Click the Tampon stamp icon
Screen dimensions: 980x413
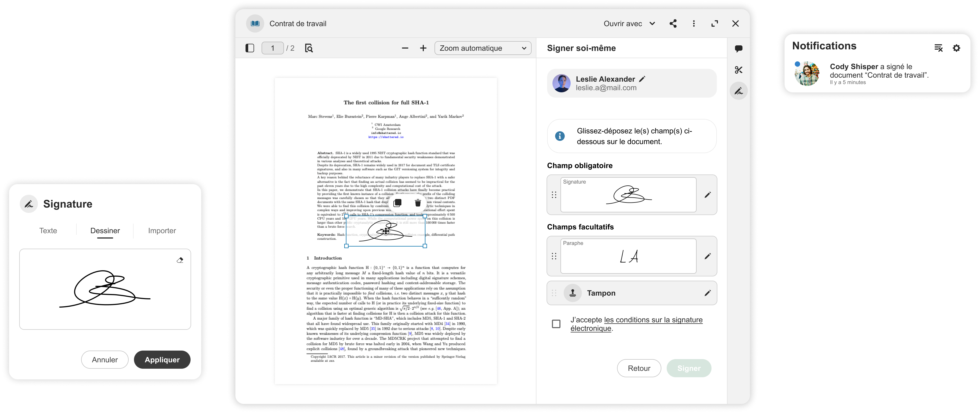(572, 293)
